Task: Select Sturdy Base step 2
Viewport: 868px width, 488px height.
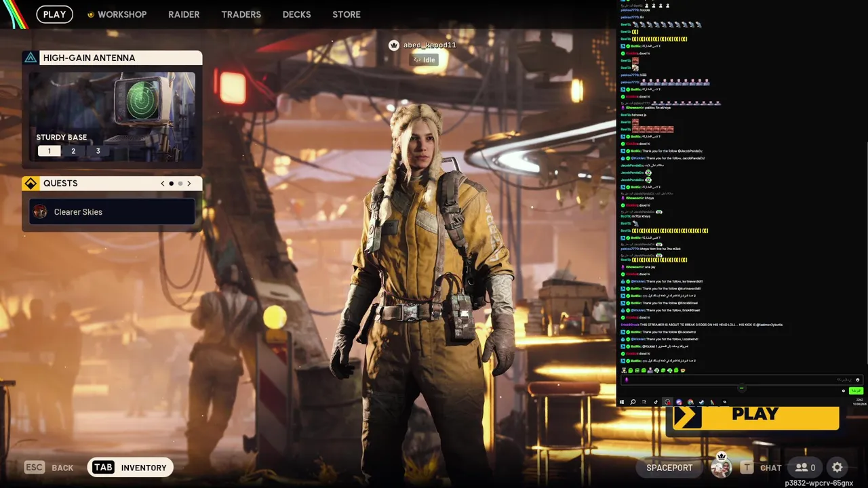Action: (73, 151)
